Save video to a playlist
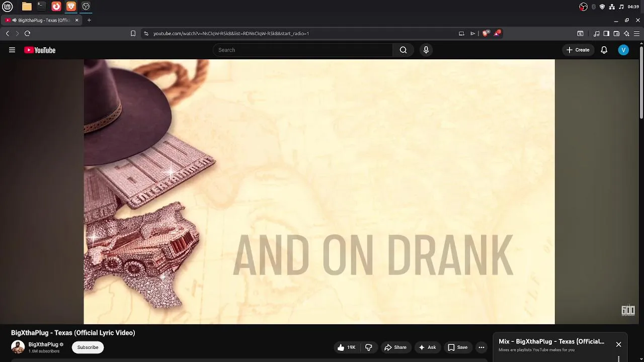Image resolution: width=644 pixels, height=362 pixels. (x=457, y=347)
